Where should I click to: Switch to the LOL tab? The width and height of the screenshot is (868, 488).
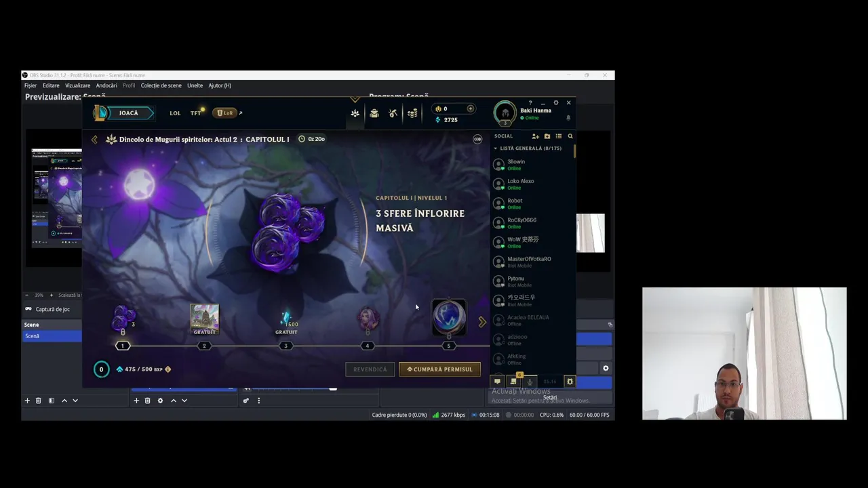click(x=175, y=113)
